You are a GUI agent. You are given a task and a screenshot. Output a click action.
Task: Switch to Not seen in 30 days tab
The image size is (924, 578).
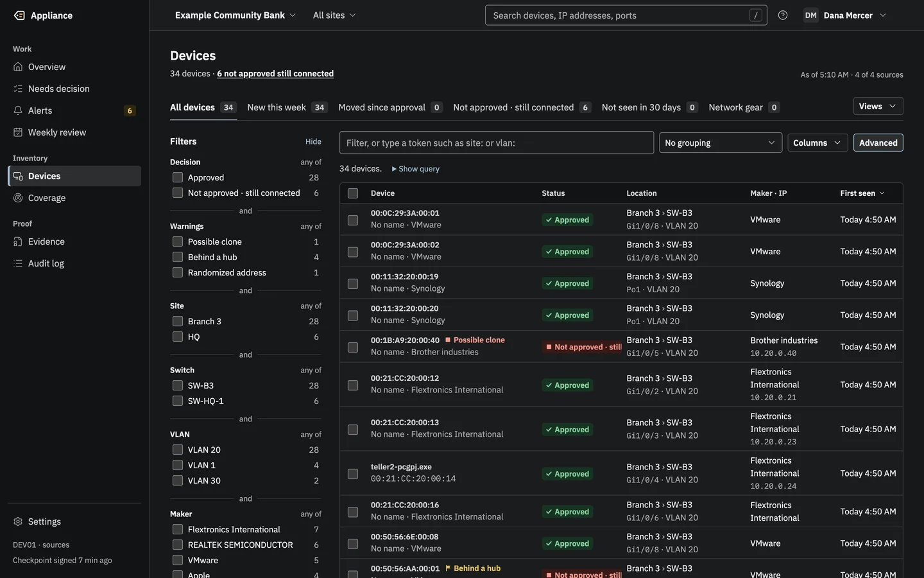649,107
